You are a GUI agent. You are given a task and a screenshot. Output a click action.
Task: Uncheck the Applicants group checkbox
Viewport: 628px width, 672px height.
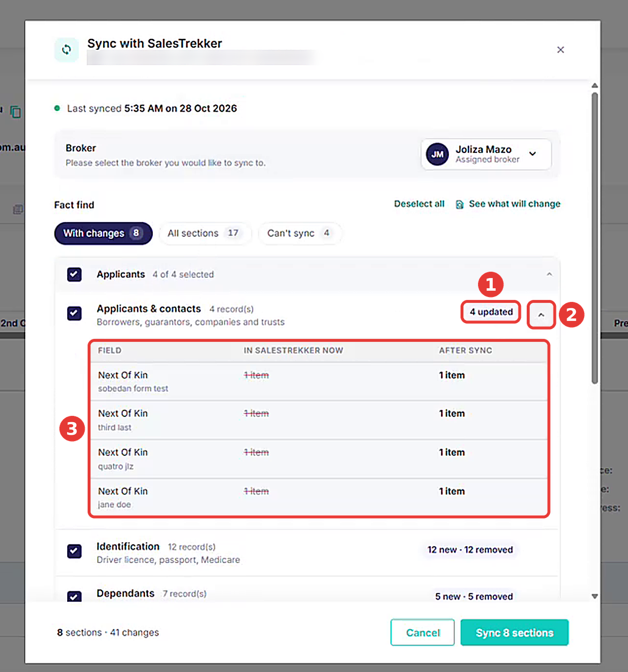[74, 274]
